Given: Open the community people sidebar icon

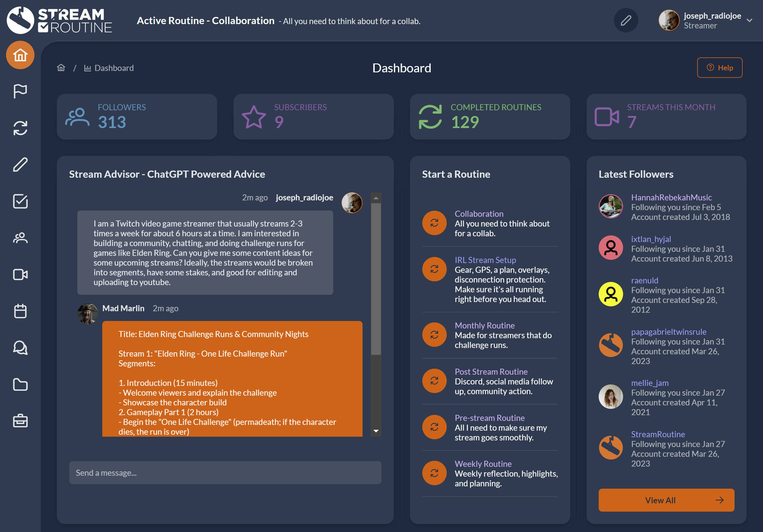Looking at the screenshot, I should click(x=20, y=238).
